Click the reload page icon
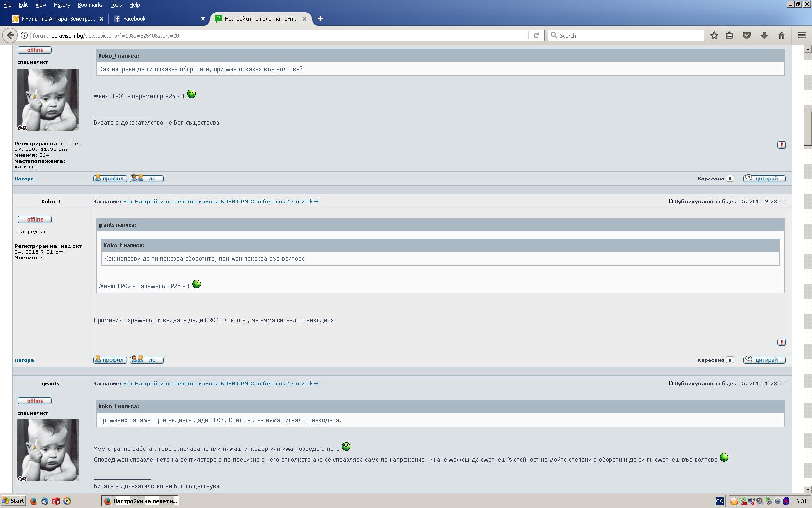Screen dimensions: 812x508 [536, 35]
